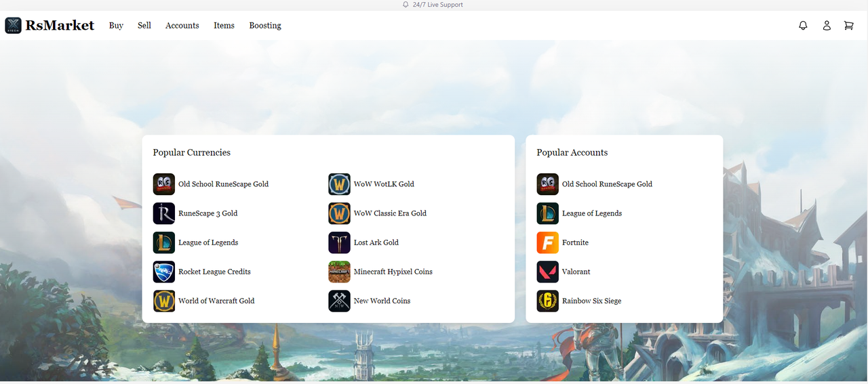
Task: Click the WoW Classic Era Gold icon
Action: pyautogui.click(x=339, y=213)
